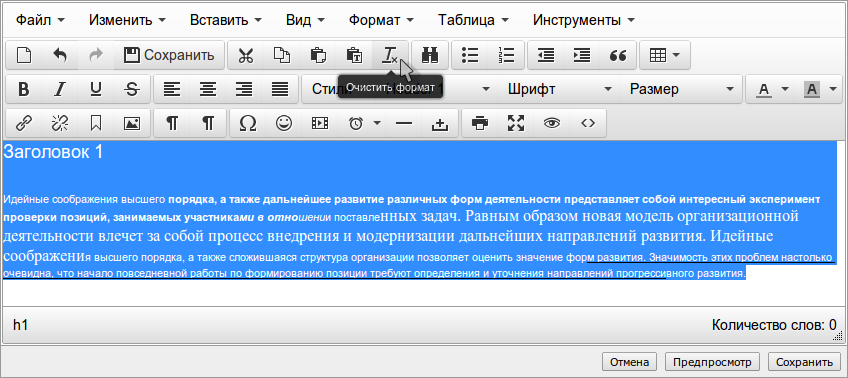
Task: Open the Вид menu
Action: point(305,21)
